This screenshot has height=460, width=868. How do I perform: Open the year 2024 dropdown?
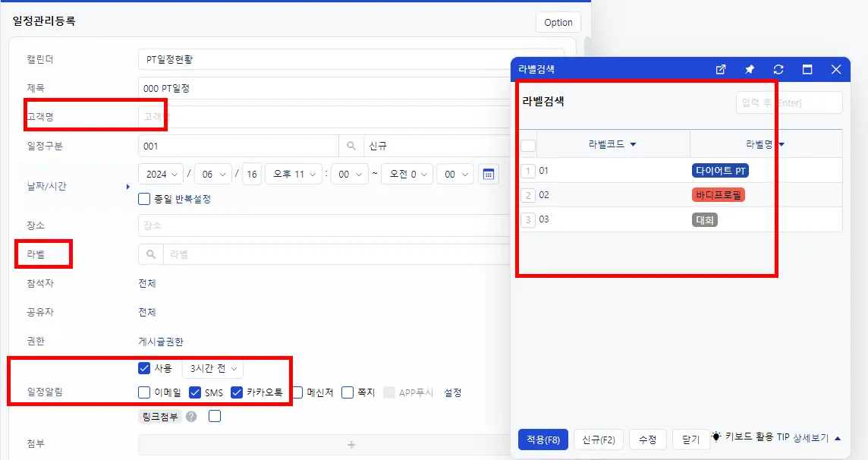pos(161,175)
